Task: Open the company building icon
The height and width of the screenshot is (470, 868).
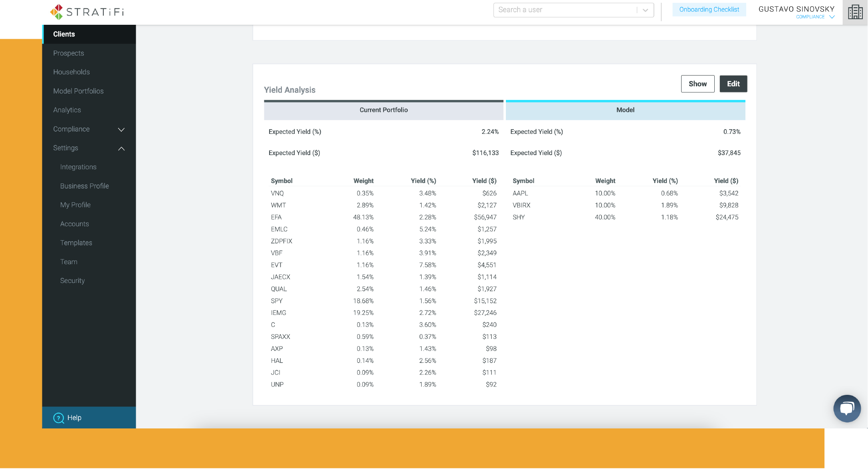Action: [x=855, y=12]
